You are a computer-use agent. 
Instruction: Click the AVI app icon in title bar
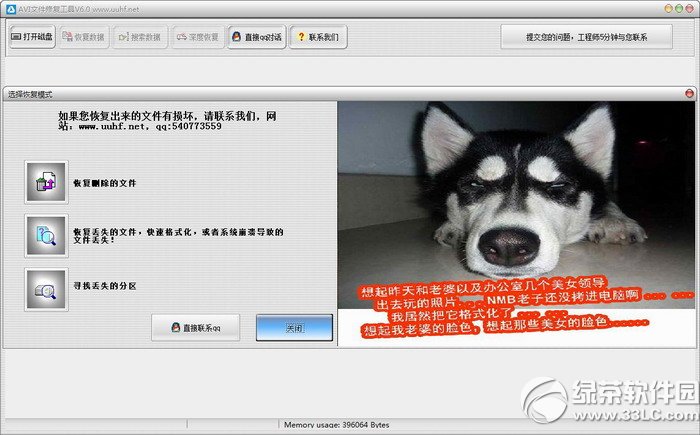[x=11, y=9]
